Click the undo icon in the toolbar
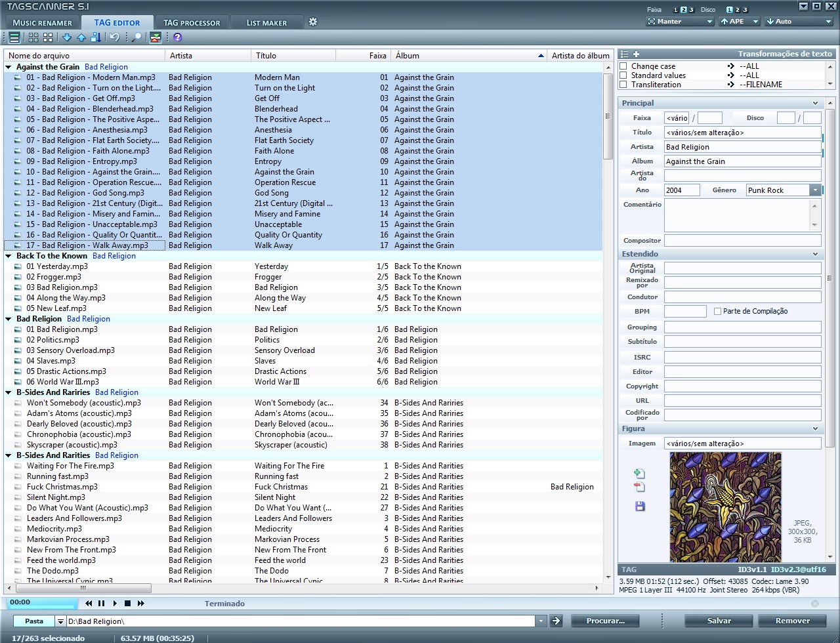The width and height of the screenshot is (840, 643). pos(113,37)
